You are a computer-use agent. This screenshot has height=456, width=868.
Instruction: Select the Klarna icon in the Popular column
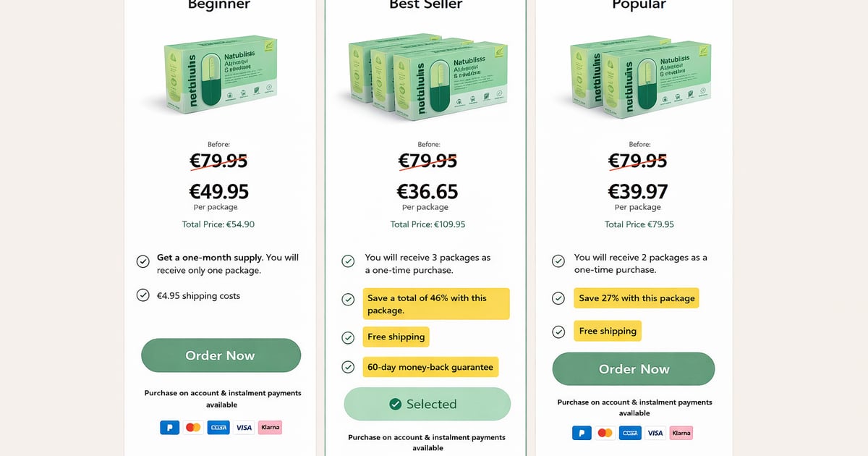[681, 432]
